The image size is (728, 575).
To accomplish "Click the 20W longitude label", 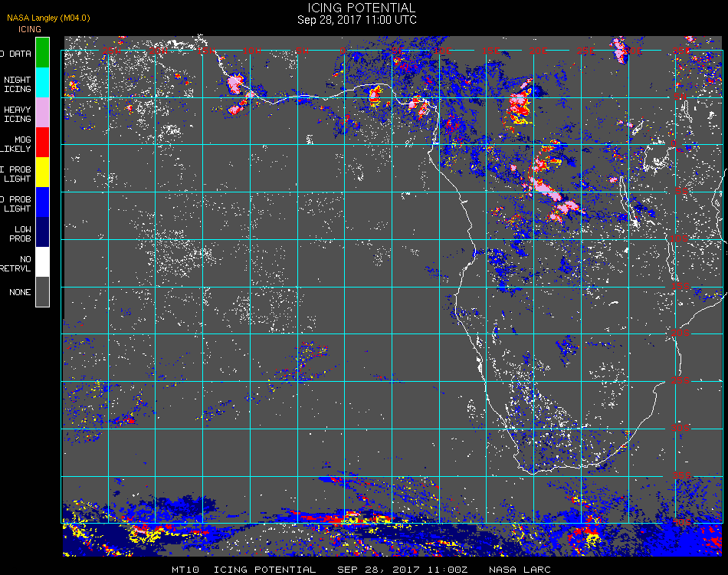I will (159, 50).
